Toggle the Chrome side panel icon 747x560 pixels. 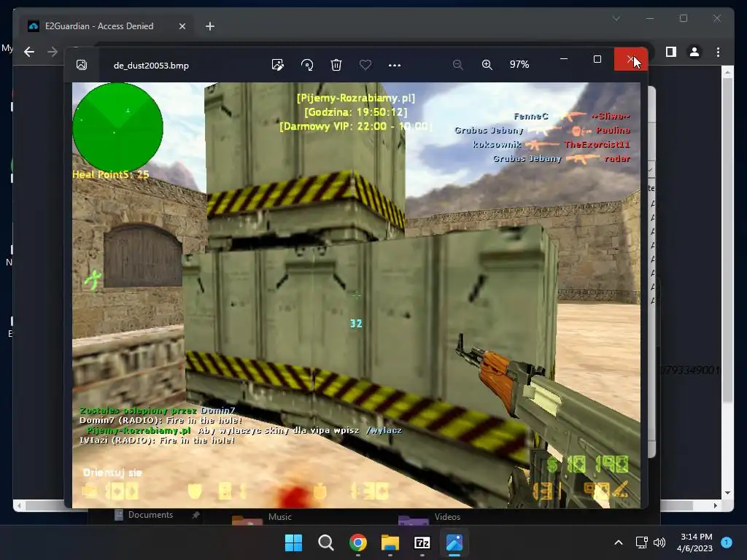click(671, 52)
